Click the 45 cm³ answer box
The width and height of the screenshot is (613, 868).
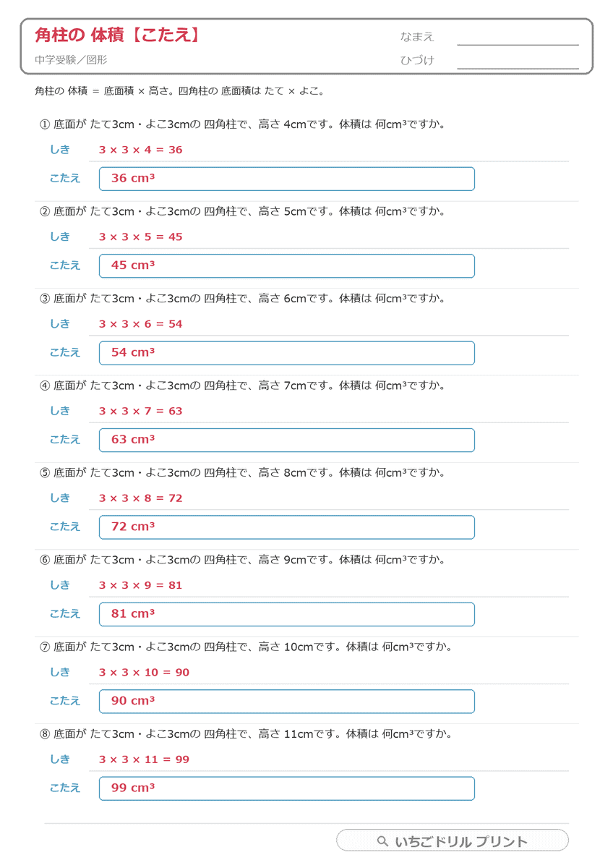coord(287,265)
